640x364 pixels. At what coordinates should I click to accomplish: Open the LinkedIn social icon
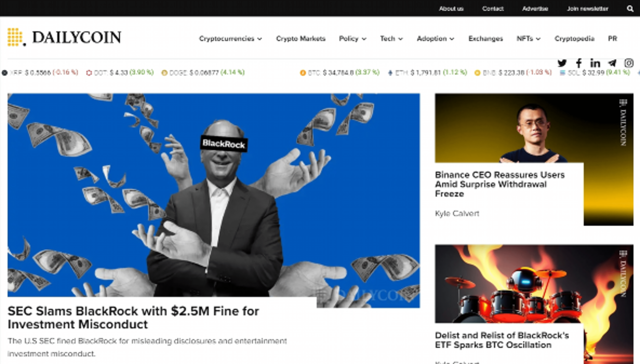595,63
